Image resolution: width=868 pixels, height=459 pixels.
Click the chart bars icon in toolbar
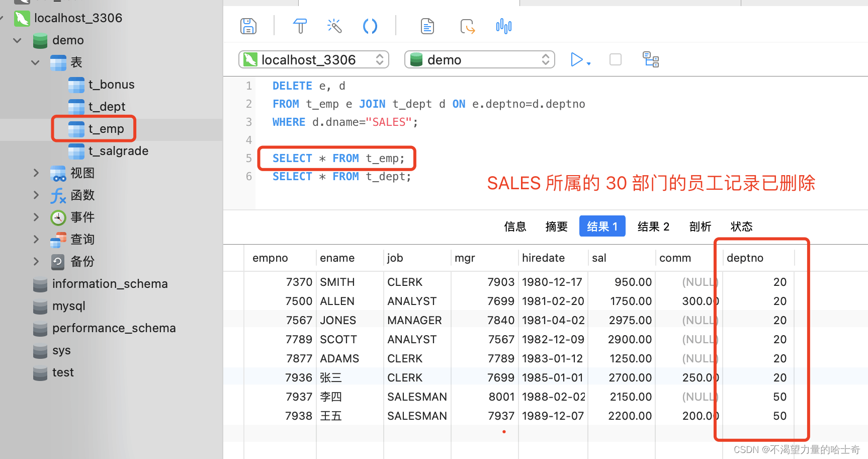pyautogui.click(x=503, y=26)
